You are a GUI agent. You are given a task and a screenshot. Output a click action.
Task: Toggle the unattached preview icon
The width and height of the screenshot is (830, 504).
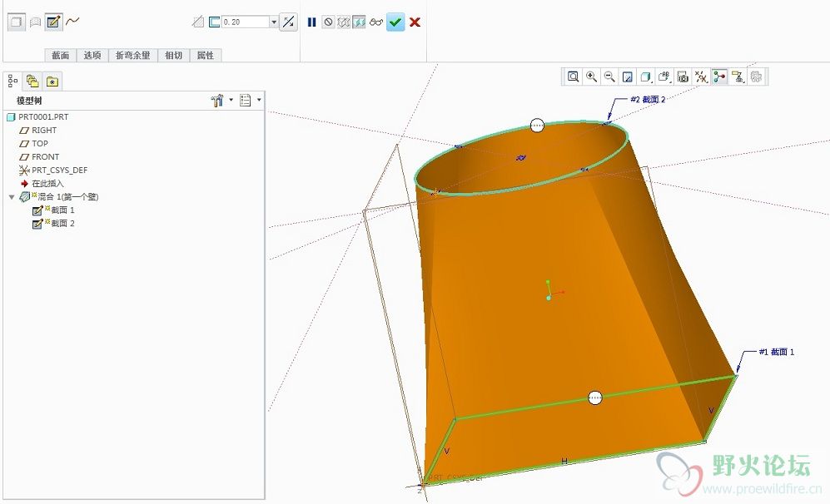tap(344, 22)
